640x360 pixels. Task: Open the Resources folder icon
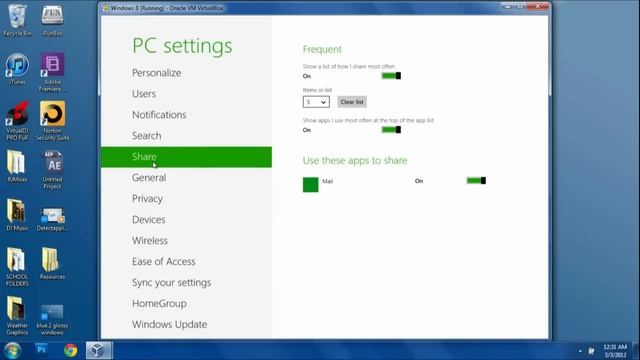tap(52, 263)
